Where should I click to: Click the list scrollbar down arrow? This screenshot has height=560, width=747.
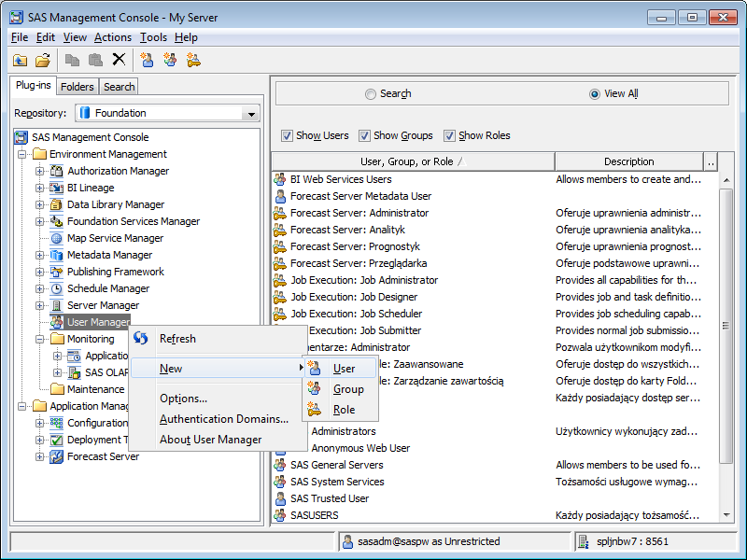click(x=726, y=515)
